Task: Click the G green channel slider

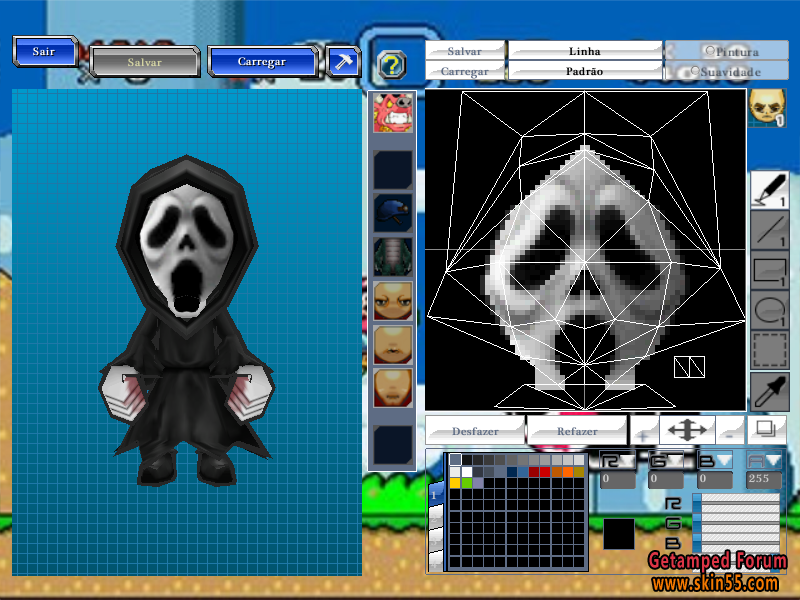Action: (737, 522)
